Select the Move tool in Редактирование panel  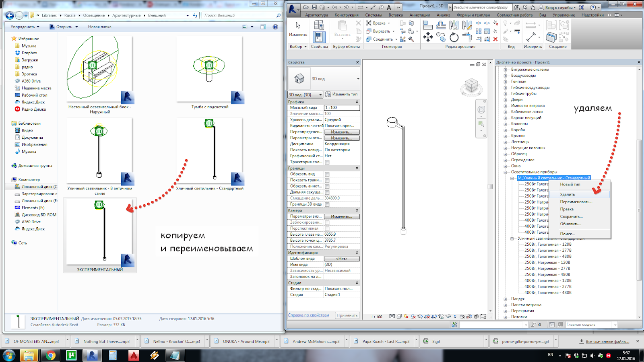pos(428,37)
